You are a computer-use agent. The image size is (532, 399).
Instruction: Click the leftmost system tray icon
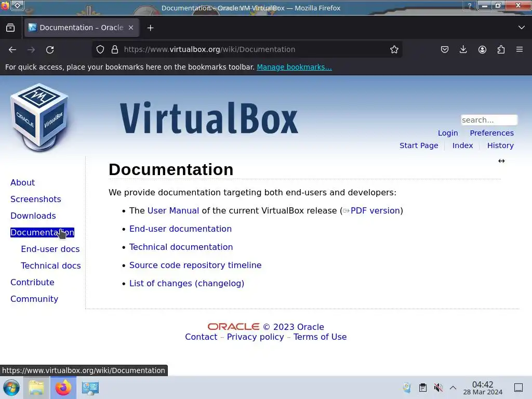coord(407,388)
